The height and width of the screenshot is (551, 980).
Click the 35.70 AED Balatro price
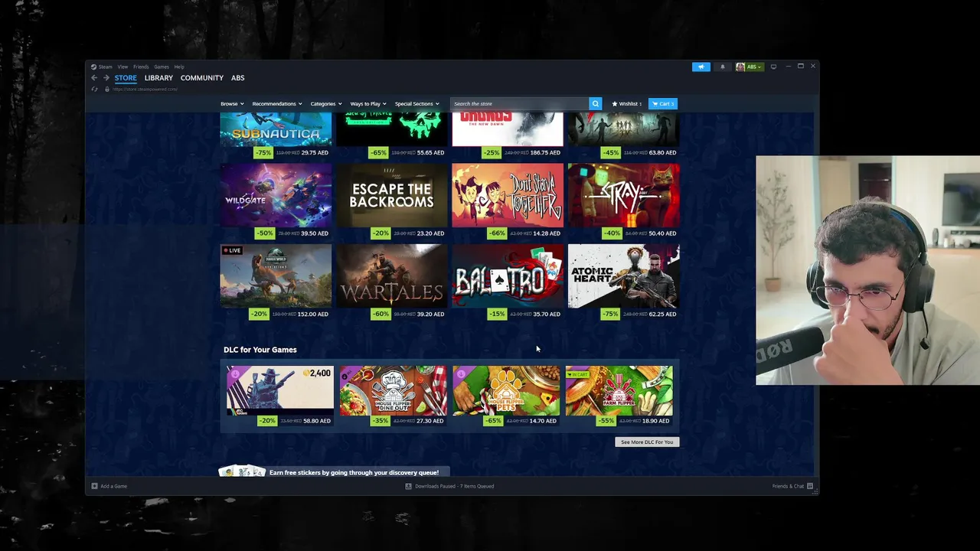pos(546,314)
